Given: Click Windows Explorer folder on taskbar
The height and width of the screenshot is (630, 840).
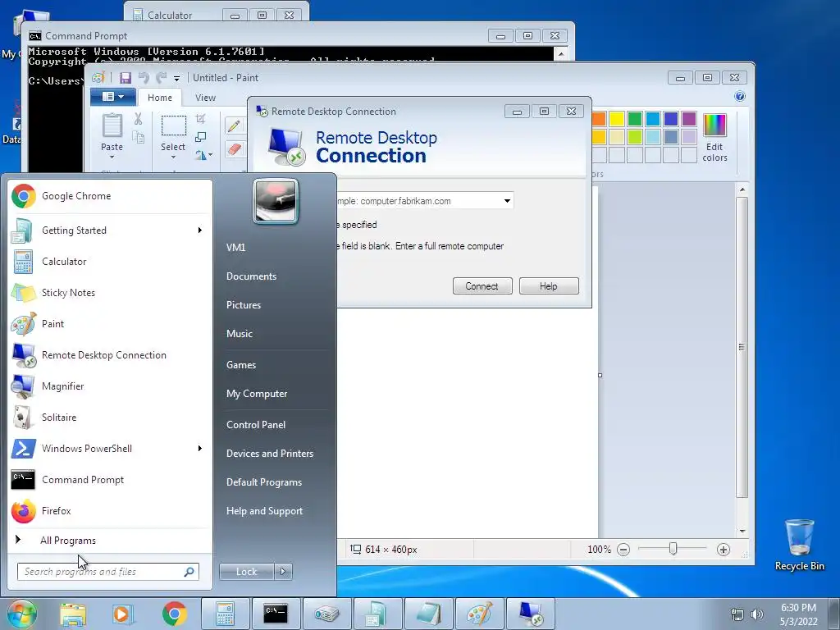Looking at the screenshot, I should (x=73, y=614).
